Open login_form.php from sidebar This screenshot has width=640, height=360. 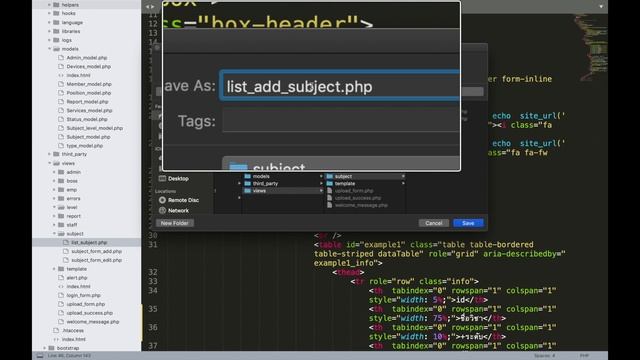coord(83,295)
